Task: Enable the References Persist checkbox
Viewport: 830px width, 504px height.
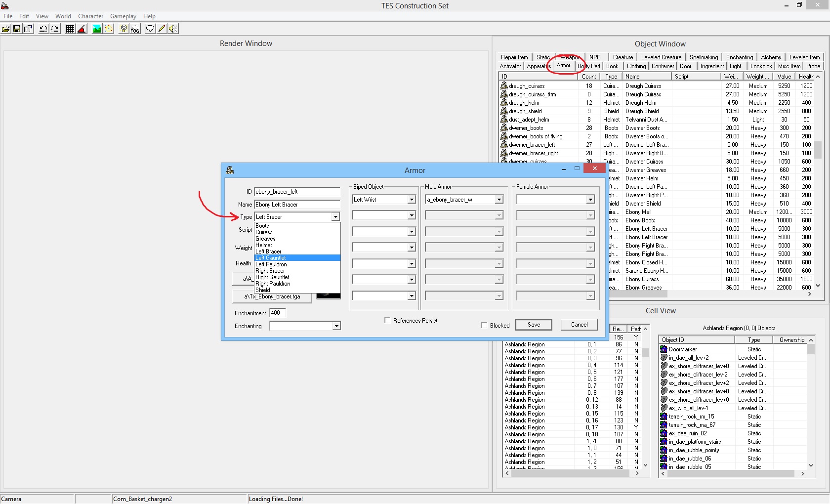Action: coord(387,320)
